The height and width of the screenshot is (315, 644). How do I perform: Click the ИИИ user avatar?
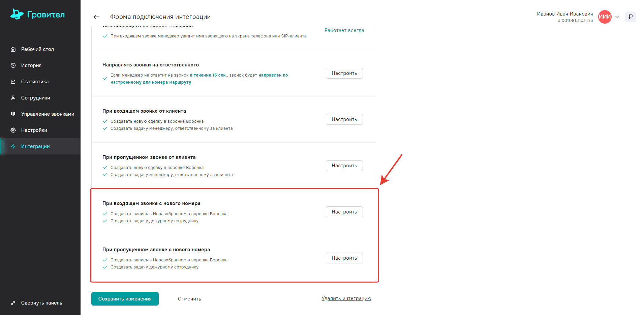point(605,17)
